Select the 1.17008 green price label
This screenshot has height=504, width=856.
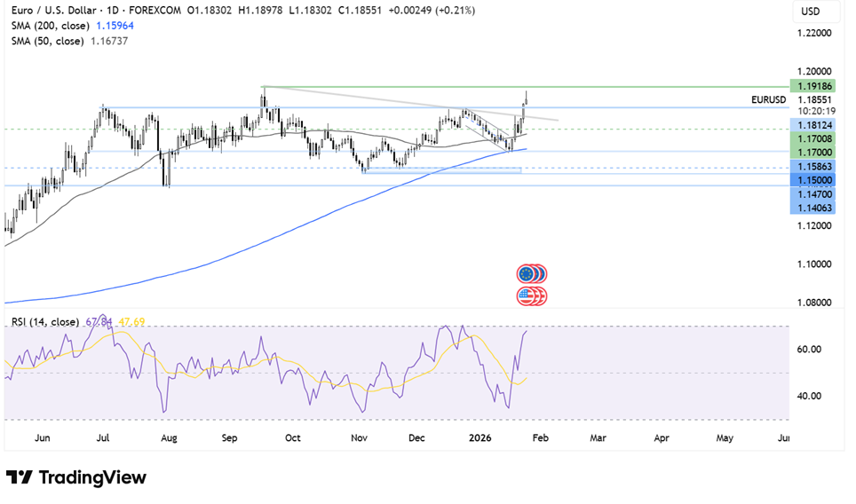coord(814,139)
